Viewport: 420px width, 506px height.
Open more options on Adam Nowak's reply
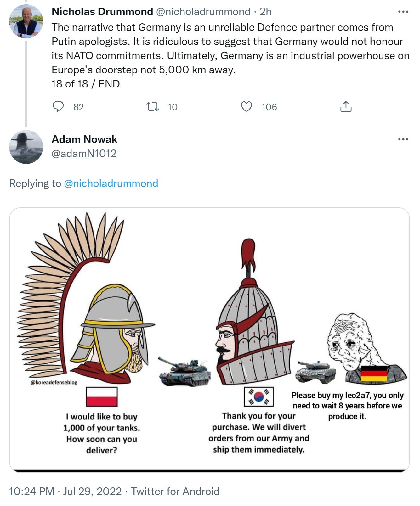click(x=403, y=139)
